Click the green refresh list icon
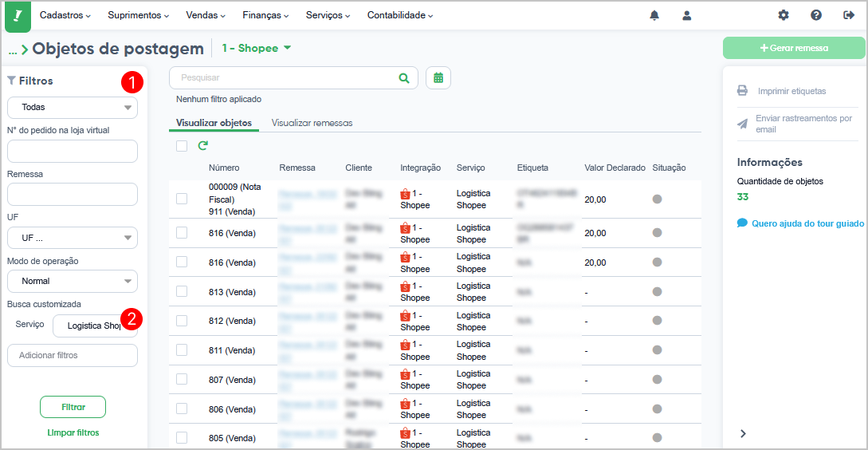 tap(203, 146)
